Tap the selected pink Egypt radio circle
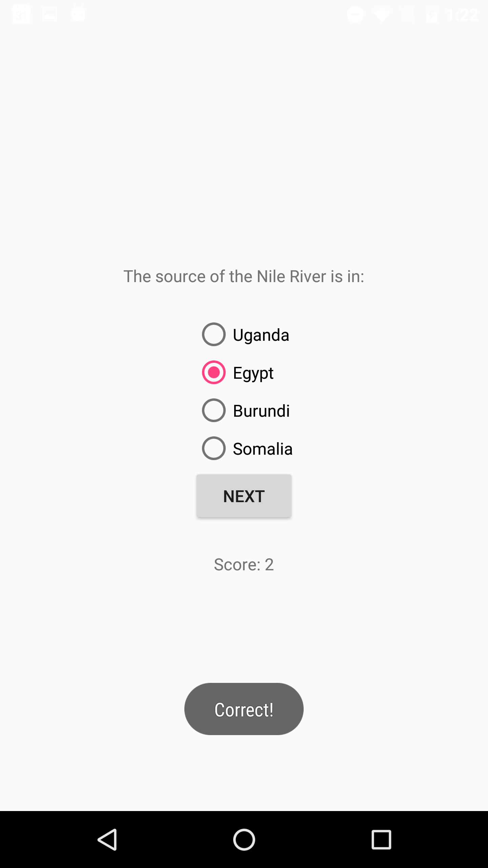Image resolution: width=488 pixels, height=868 pixels. pos(214,372)
